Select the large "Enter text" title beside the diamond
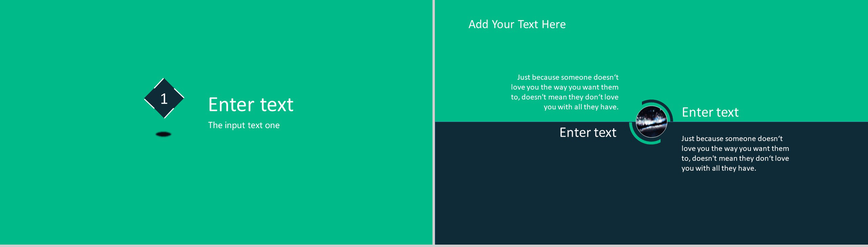868x247 pixels. click(250, 104)
